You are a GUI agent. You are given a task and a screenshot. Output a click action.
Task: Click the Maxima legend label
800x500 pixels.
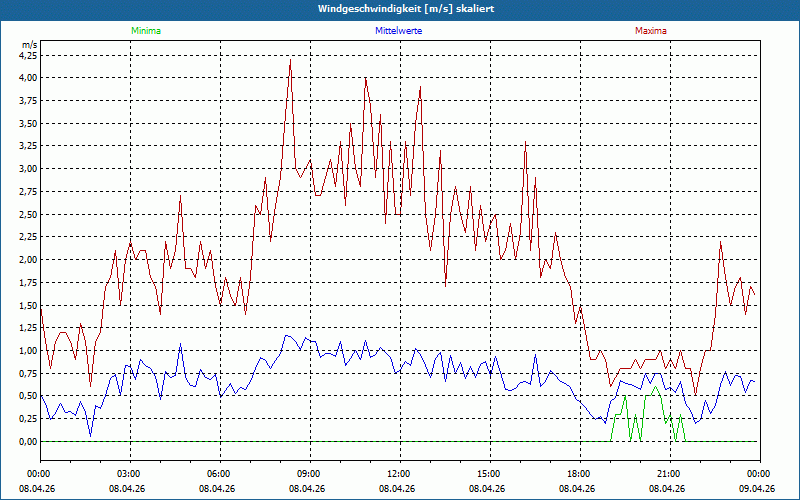tap(651, 31)
